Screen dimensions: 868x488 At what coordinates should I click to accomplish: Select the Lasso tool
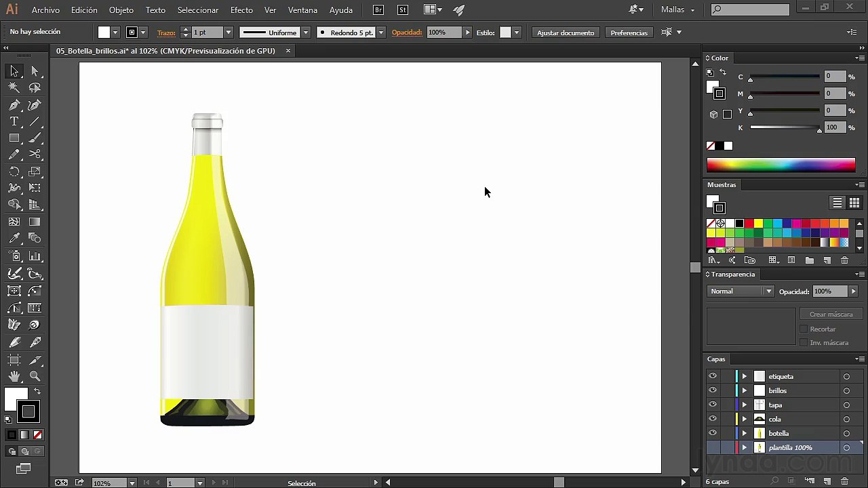35,87
